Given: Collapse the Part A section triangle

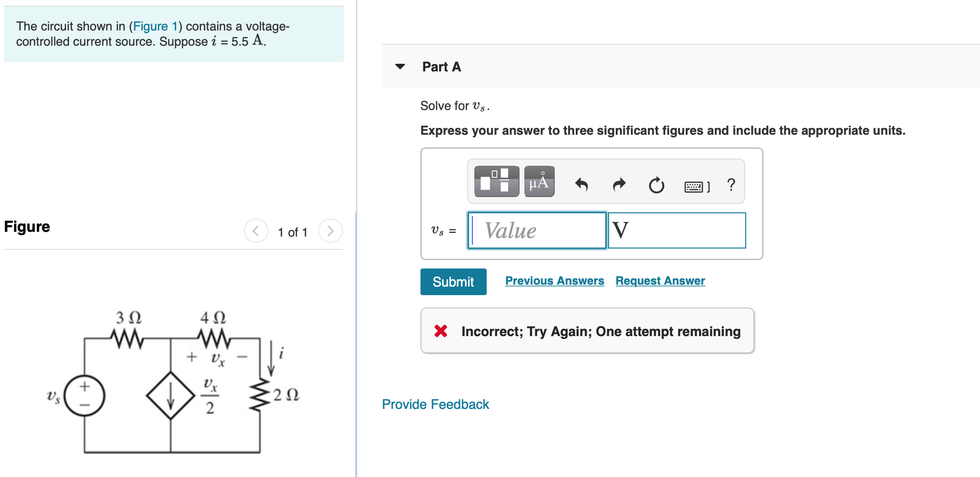Looking at the screenshot, I should click(x=400, y=67).
